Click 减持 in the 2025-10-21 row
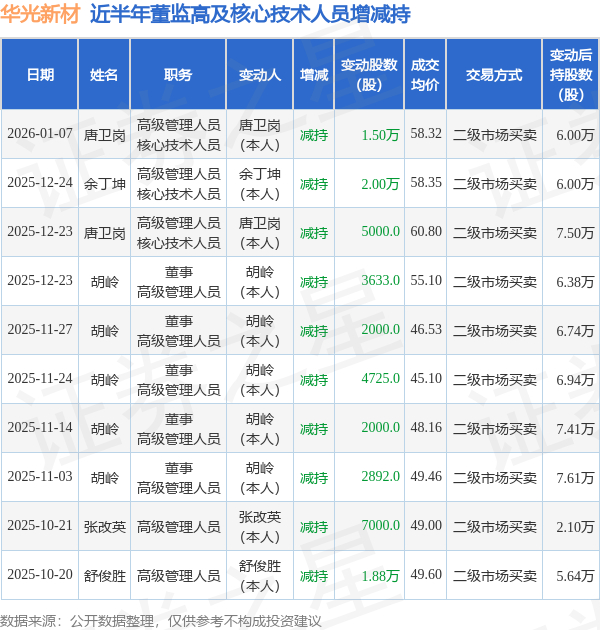 pyautogui.click(x=314, y=527)
